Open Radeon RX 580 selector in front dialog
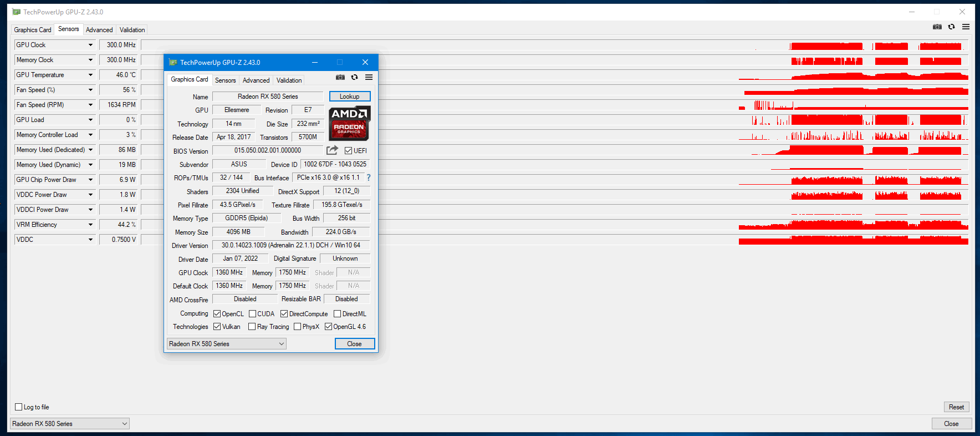Image resolution: width=980 pixels, height=436 pixels. 226,344
